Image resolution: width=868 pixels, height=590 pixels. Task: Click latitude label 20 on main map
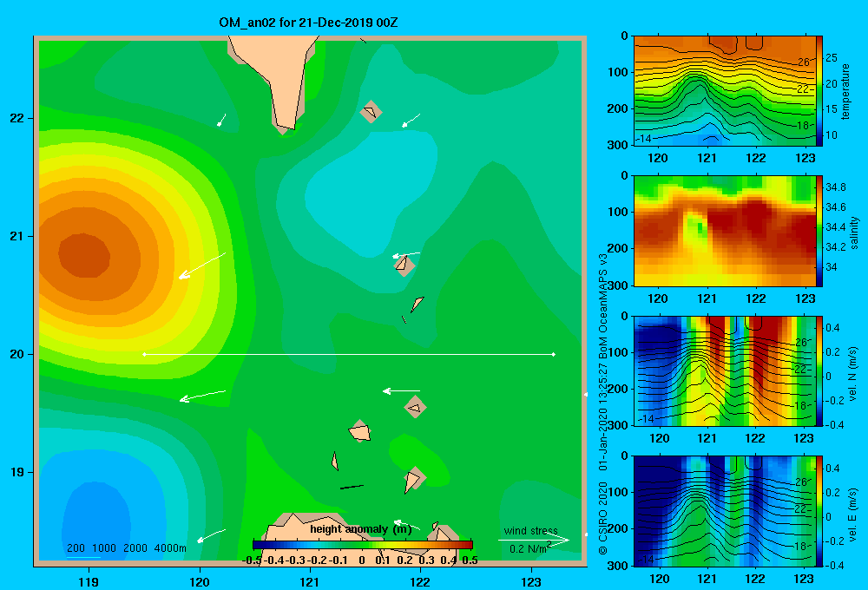pos(17,354)
